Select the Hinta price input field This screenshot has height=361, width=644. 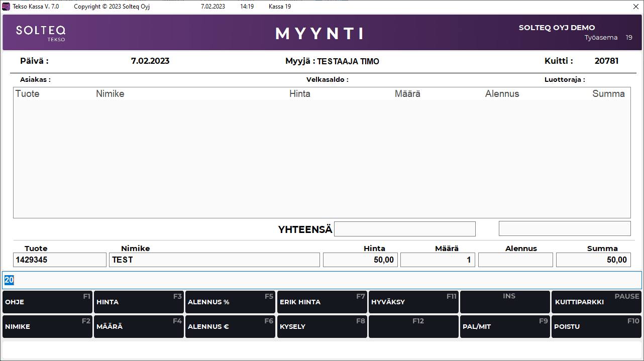pos(360,260)
